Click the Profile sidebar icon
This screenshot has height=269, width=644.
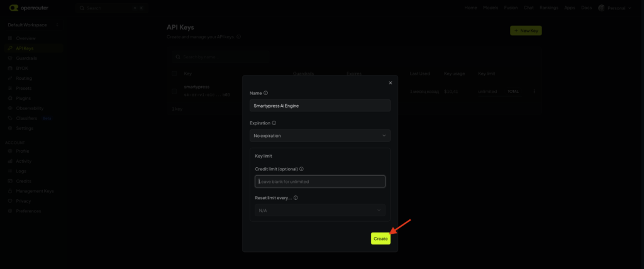[x=10, y=151]
